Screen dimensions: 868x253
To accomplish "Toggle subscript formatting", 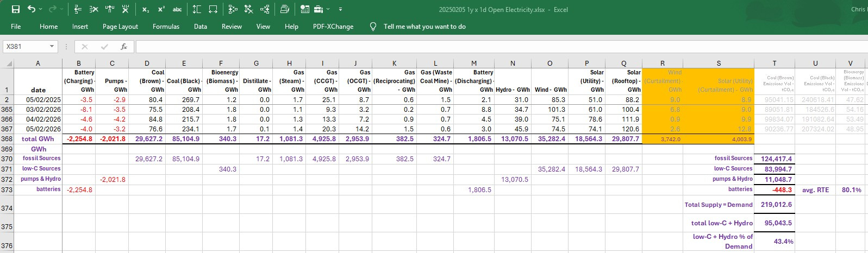I will pos(145,9).
